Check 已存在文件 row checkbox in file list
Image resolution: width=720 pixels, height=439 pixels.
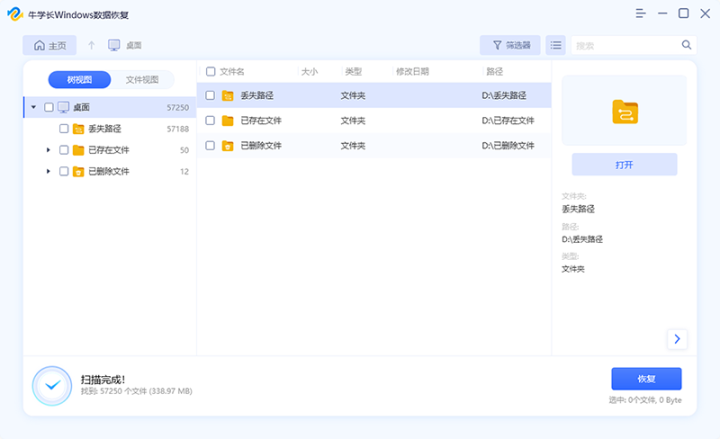[x=210, y=120]
